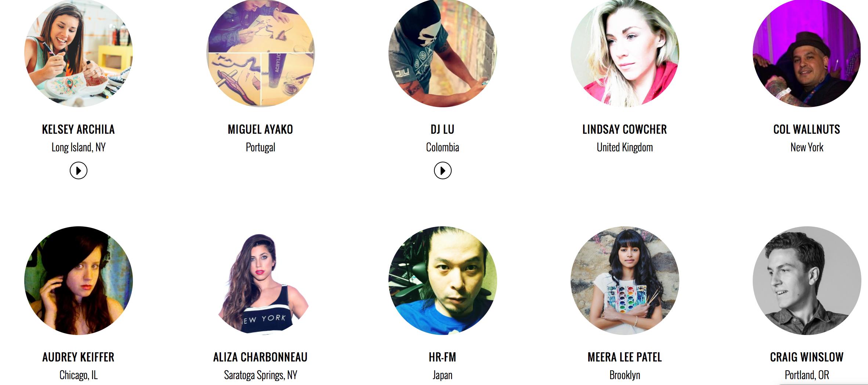The width and height of the screenshot is (868, 385).
Task: Open Lindsay Cowcher's portrait
Action: tap(625, 53)
